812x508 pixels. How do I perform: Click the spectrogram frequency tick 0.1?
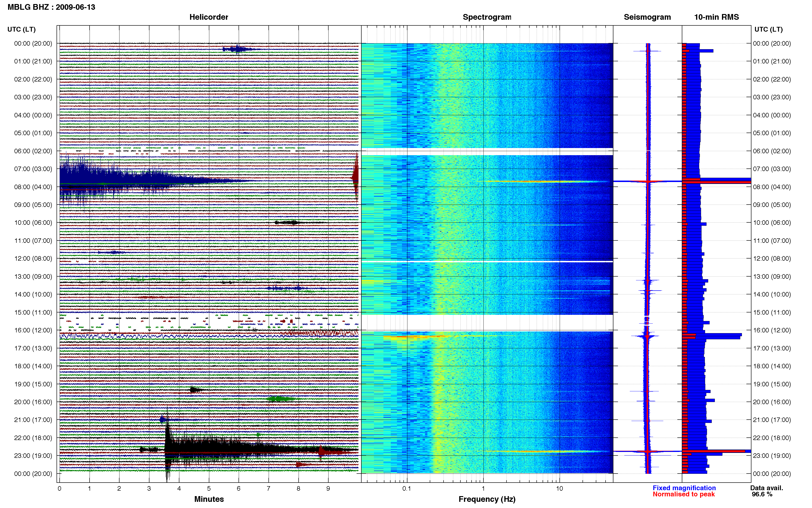pyautogui.click(x=407, y=489)
